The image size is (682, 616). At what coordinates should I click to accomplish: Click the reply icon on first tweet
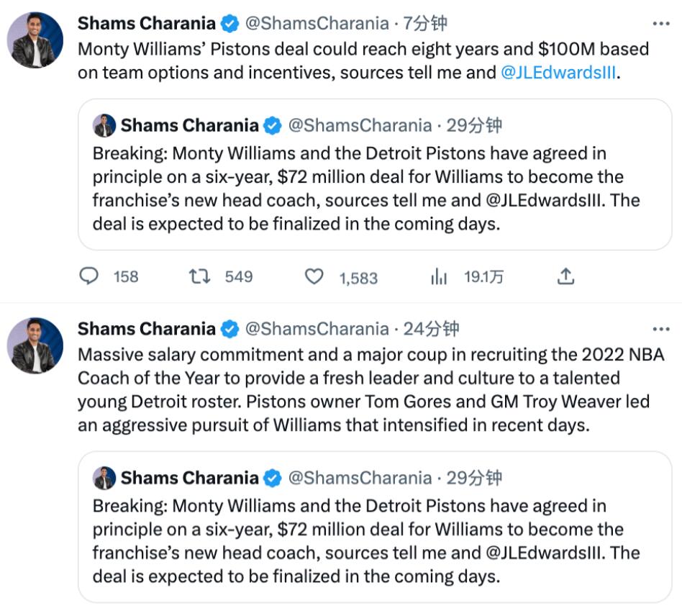88,276
